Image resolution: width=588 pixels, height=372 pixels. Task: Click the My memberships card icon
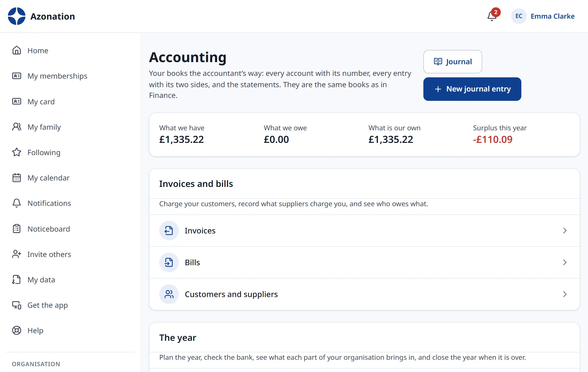17,76
